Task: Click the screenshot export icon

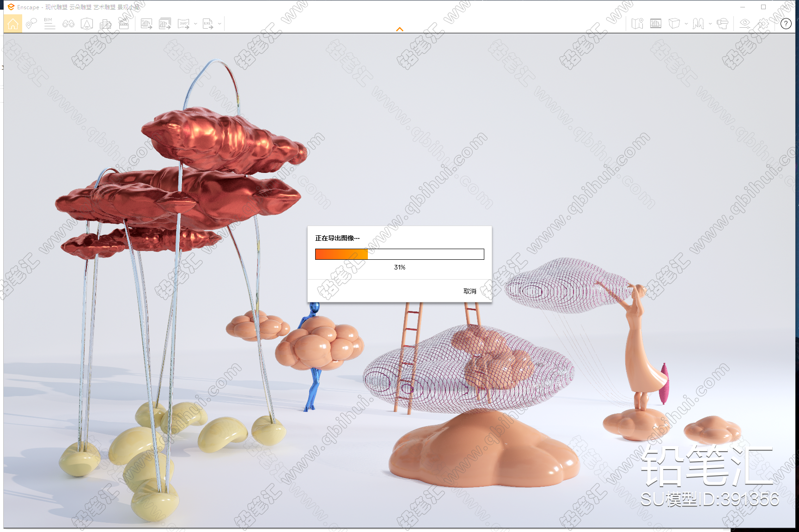Action: [x=146, y=24]
